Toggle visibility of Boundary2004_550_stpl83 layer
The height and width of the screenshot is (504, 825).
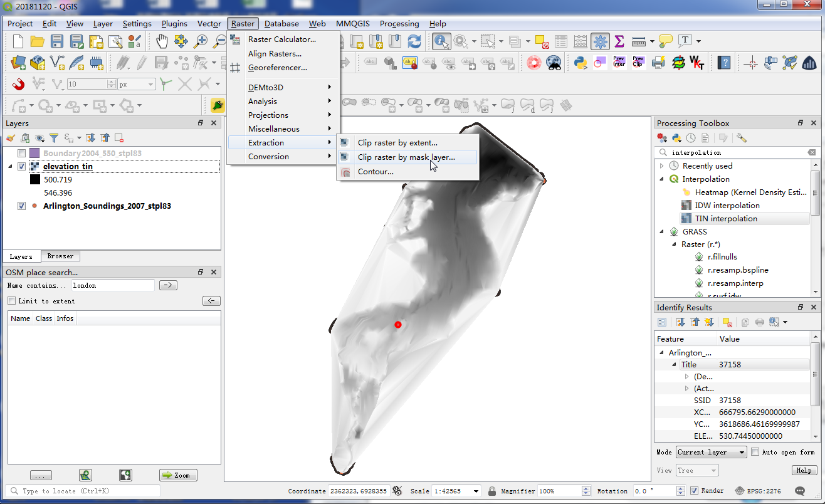[x=22, y=153]
